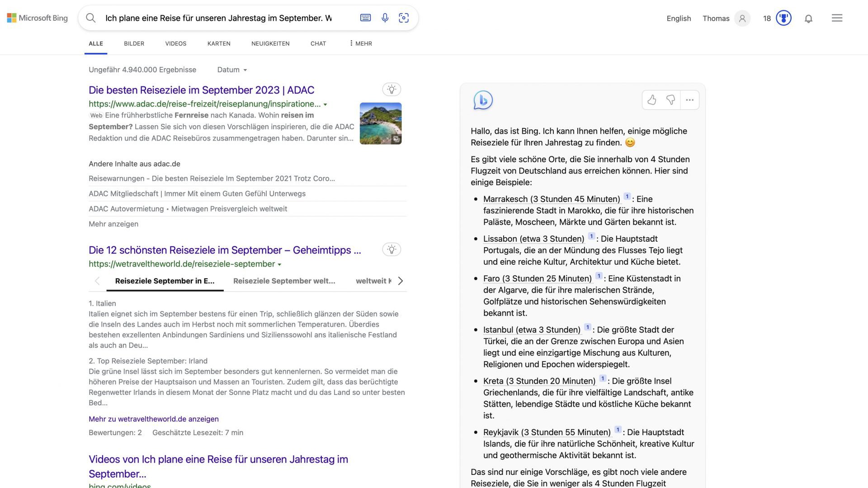Click Faro (3 Stunden 25 Minuten) link

click(x=538, y=279)
